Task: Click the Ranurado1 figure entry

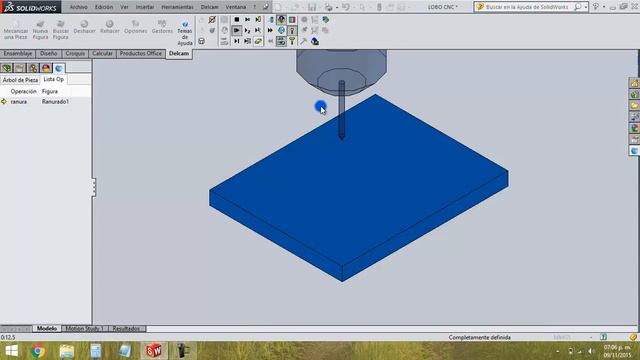Action: point(55,102)
